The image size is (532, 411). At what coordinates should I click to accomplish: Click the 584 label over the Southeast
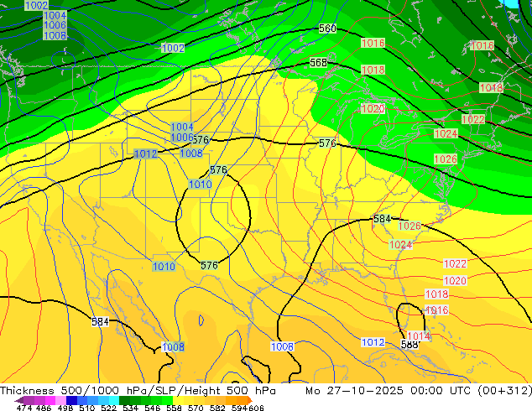(382, 219)
